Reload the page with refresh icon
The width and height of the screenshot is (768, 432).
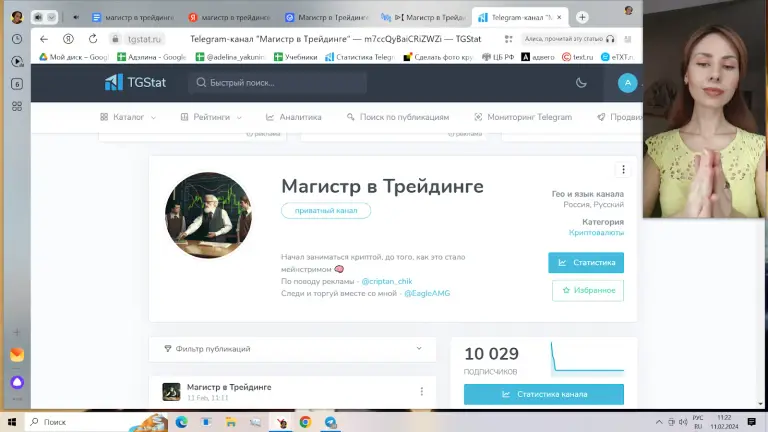[93, 39]
